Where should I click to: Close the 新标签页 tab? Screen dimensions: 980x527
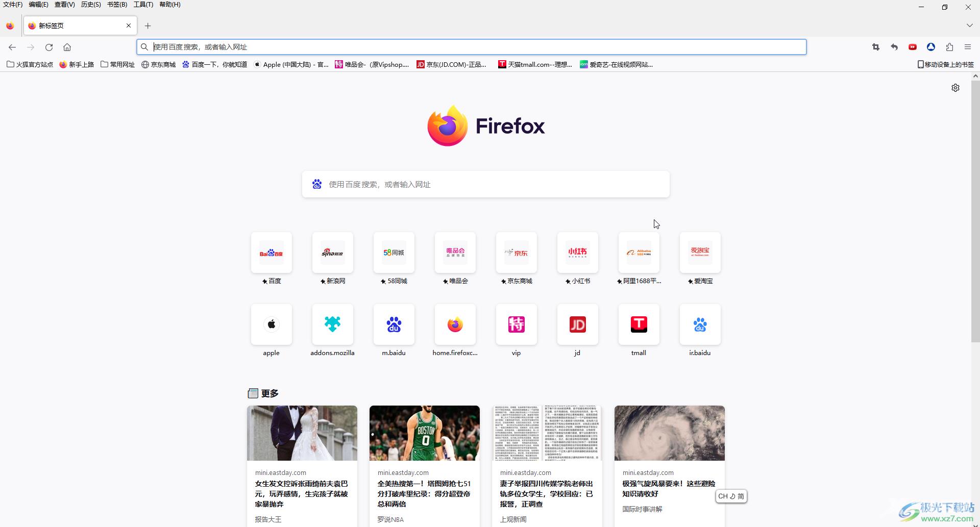click(129, 26)
